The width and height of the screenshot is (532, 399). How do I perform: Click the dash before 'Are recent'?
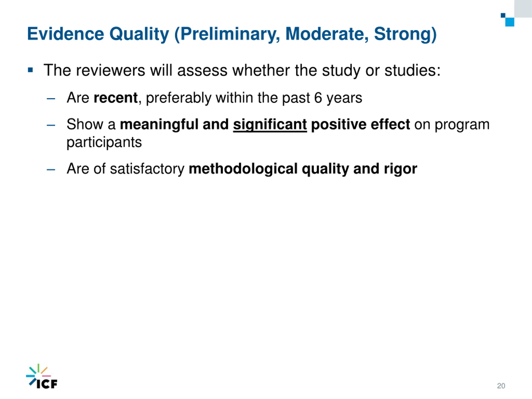pyautogui.click(x=51, y=99)
